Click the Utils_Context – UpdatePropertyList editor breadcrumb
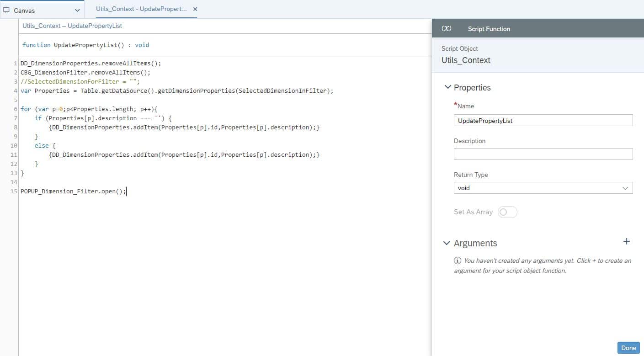Screen dimensions: 644x356 [72, 26]
